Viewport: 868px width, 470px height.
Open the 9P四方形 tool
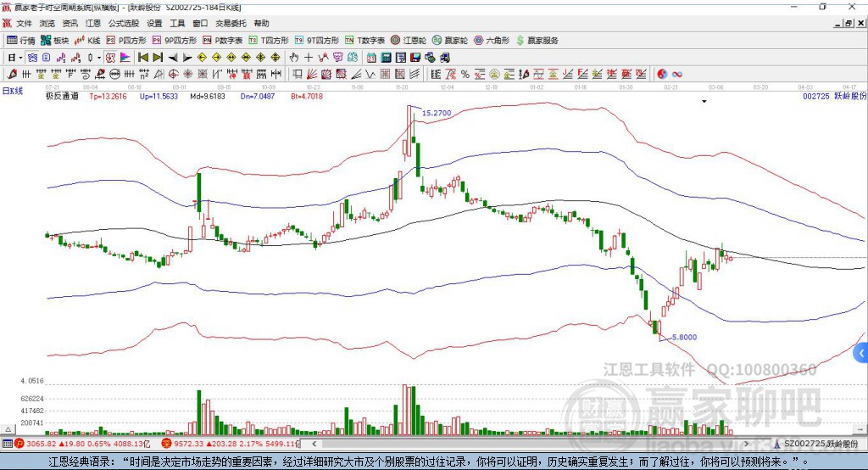coord(175,41)
